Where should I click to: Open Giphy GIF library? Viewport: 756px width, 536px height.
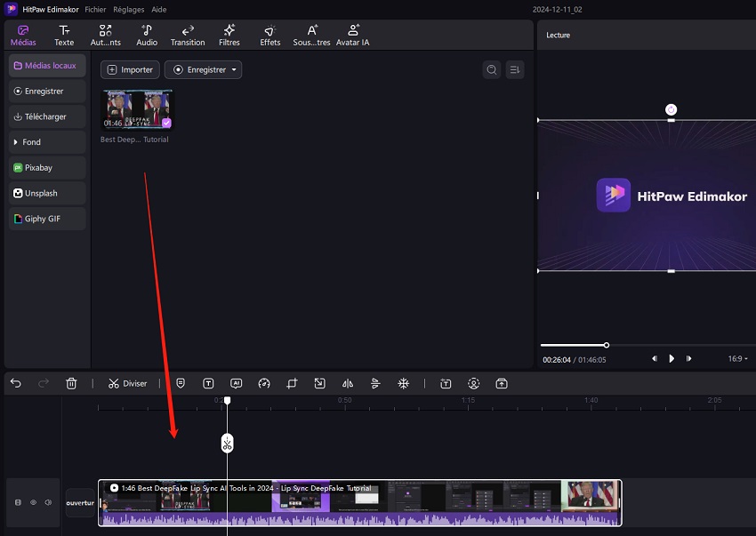tap(47, 219)
